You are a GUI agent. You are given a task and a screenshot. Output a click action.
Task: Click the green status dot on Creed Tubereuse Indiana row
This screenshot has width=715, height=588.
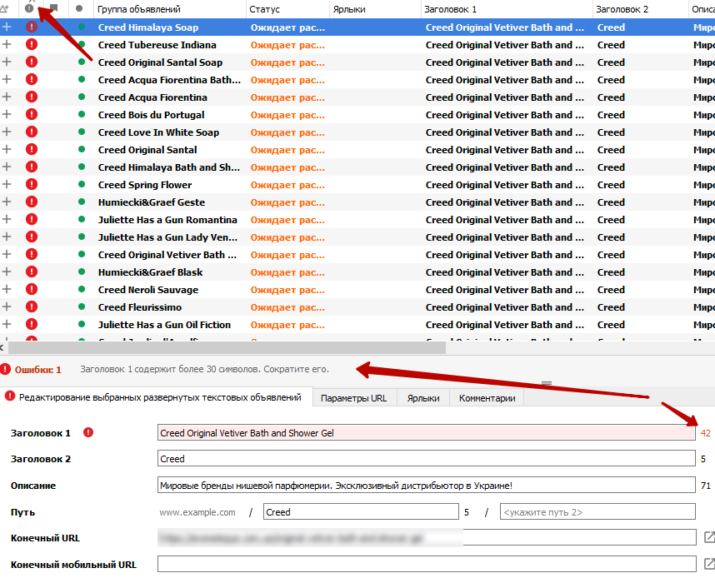pos(82,44)
